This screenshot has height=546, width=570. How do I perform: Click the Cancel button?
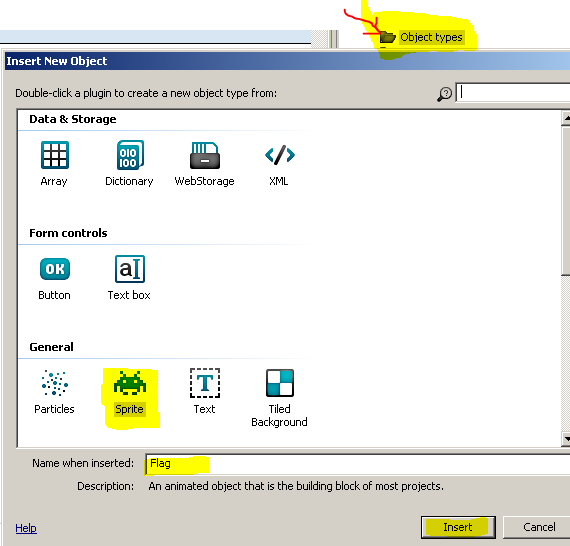point(537,527)
